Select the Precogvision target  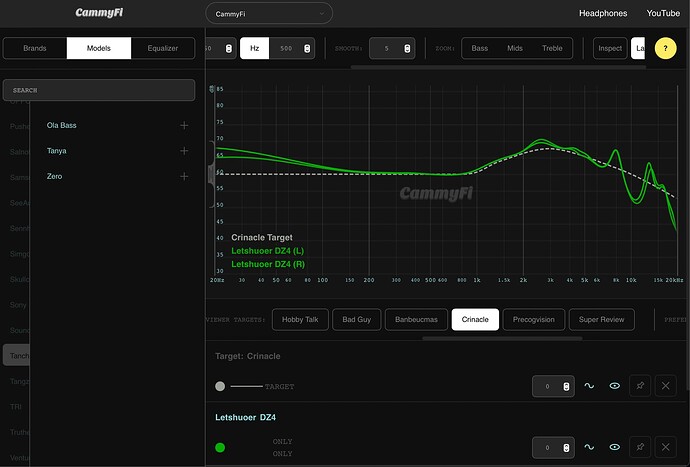533,320
